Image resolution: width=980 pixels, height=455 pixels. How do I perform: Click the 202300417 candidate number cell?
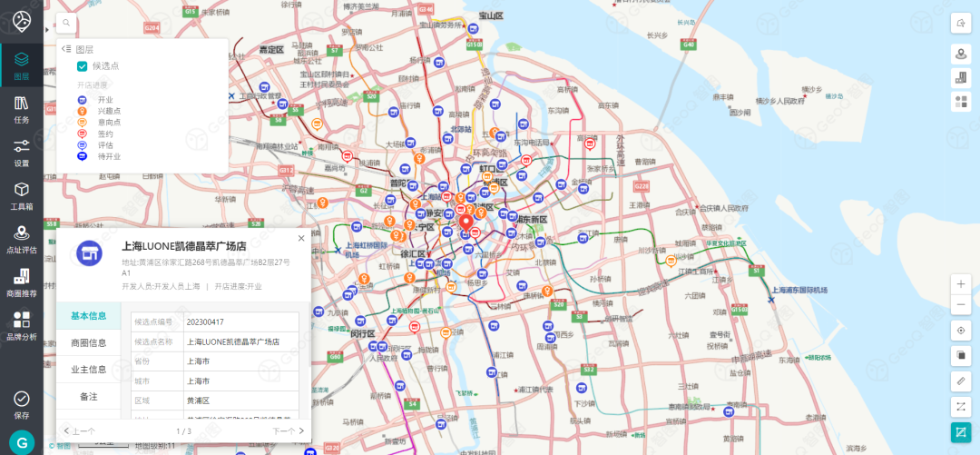[x=240, y=321]
